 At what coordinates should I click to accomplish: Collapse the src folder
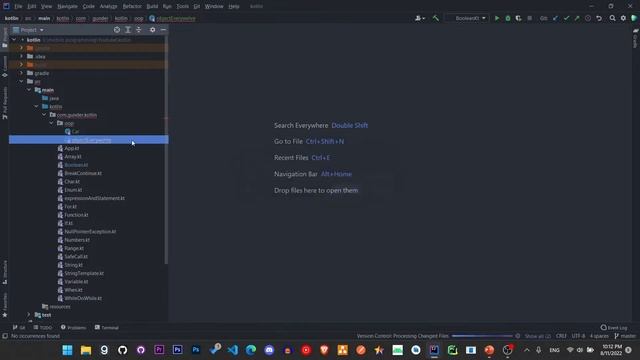[x=22, y=82]
